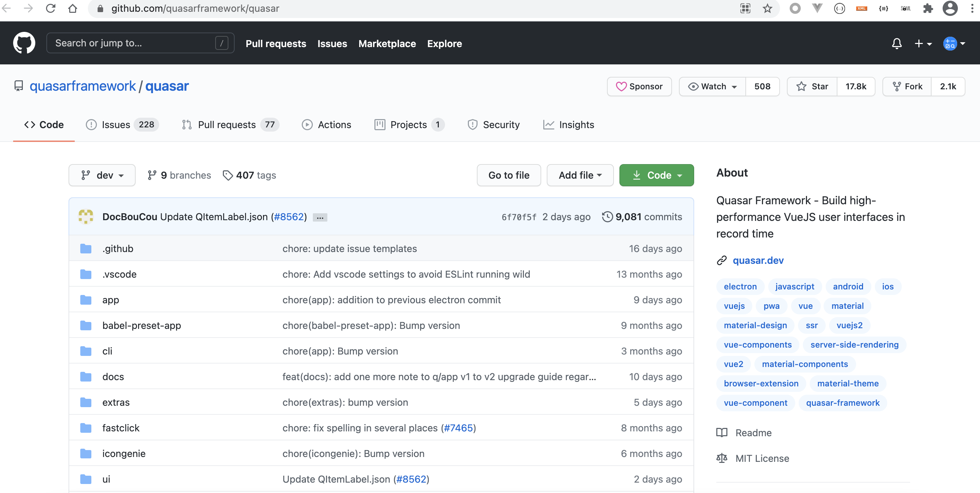The height and width of the screenshot is (493, 980).
Task: Star the quasar repository
Action: [812, 87]
